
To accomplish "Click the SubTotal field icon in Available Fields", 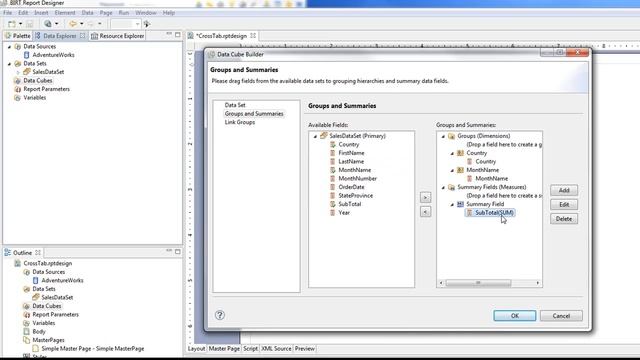I will (x=333, y=204).
